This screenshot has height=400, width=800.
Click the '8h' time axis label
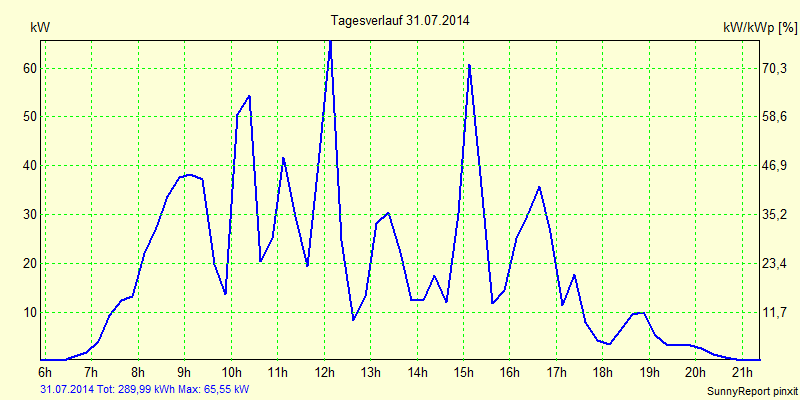pyautogui.click(x=138, y=371)
